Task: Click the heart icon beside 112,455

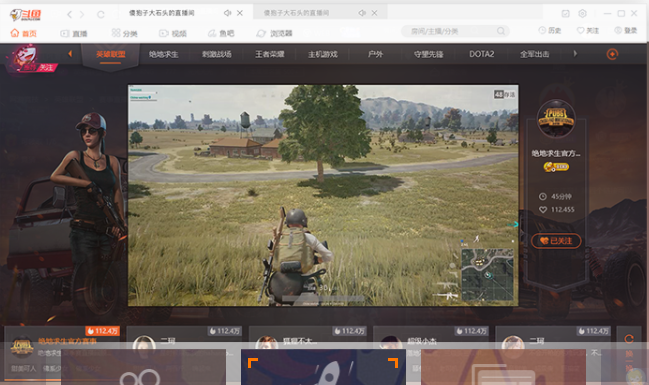Action: pyautogui.click(x=543, y=210)
